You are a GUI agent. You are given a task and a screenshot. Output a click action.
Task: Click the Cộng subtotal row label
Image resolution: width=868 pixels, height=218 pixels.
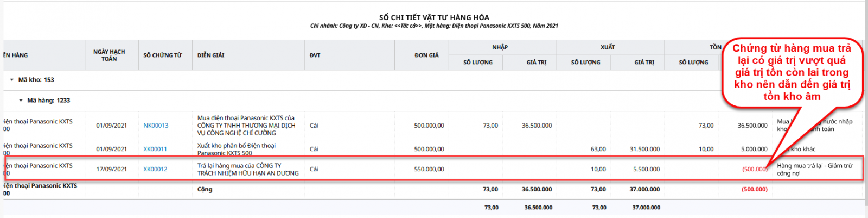[x=205, y=190]
